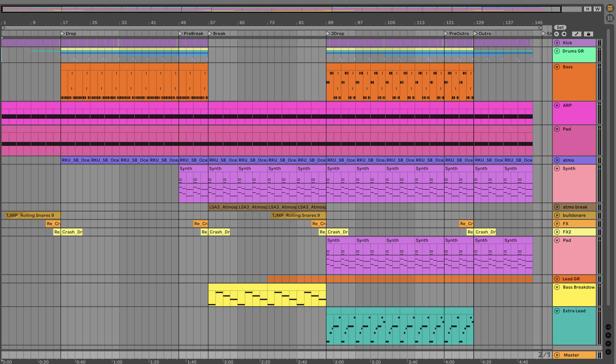This screenshot has height=364, width=616.
Task: Open the Drums GR group track icon
Action: pyautogui.click(x=557, y=51)
